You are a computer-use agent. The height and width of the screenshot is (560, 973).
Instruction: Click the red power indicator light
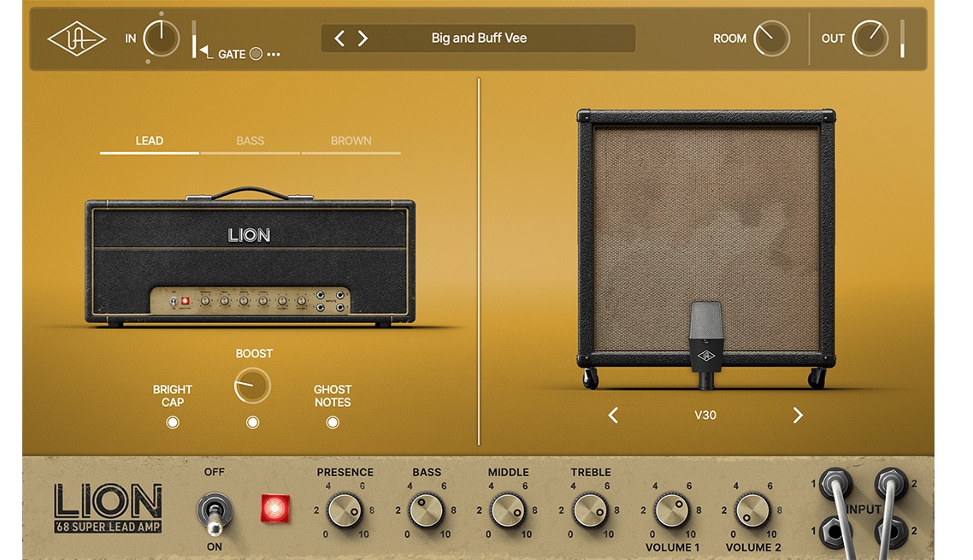point(275,509)
